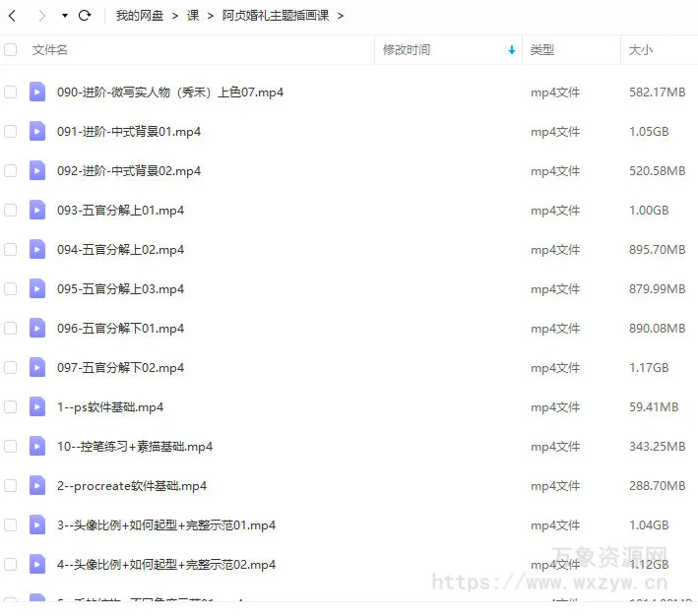The height and width of the screenshot is (616, 698).
Task: Expand the chevron after 阿贞婚礼主题插画课 breadcrumb
Action: click(x=341, y=16)
